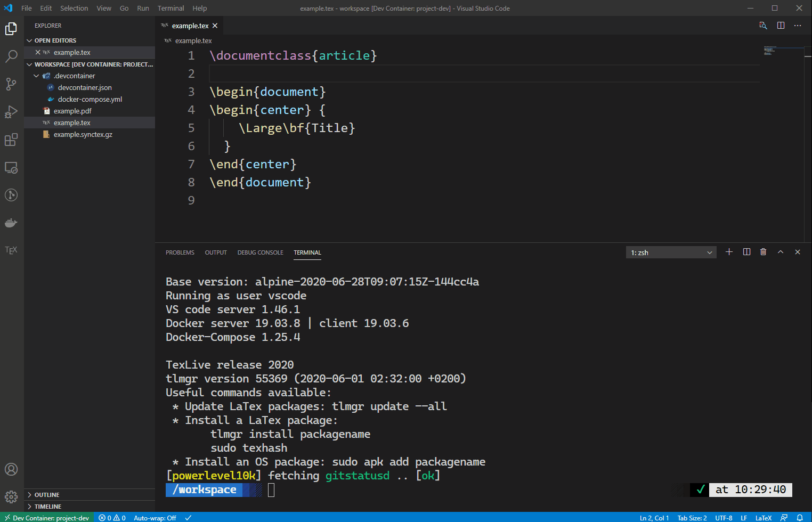Change Tab Size: 2 indentation setting

click(692, 518)
